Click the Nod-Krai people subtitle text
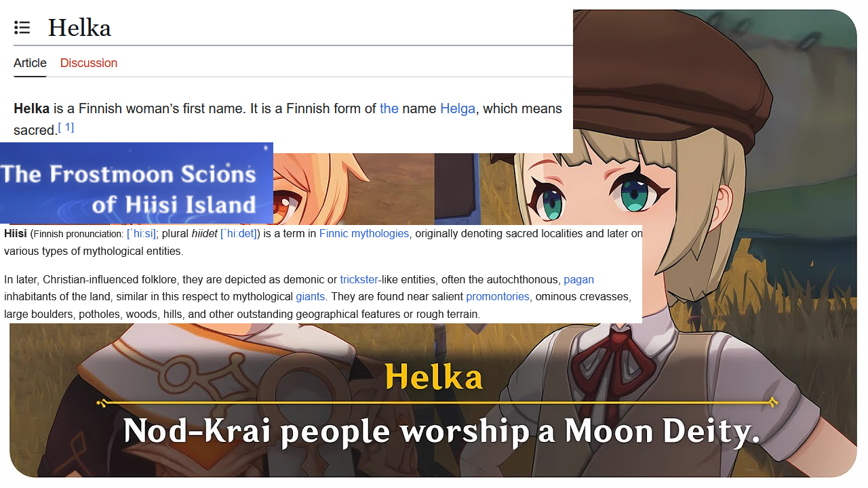 (441, 432)
